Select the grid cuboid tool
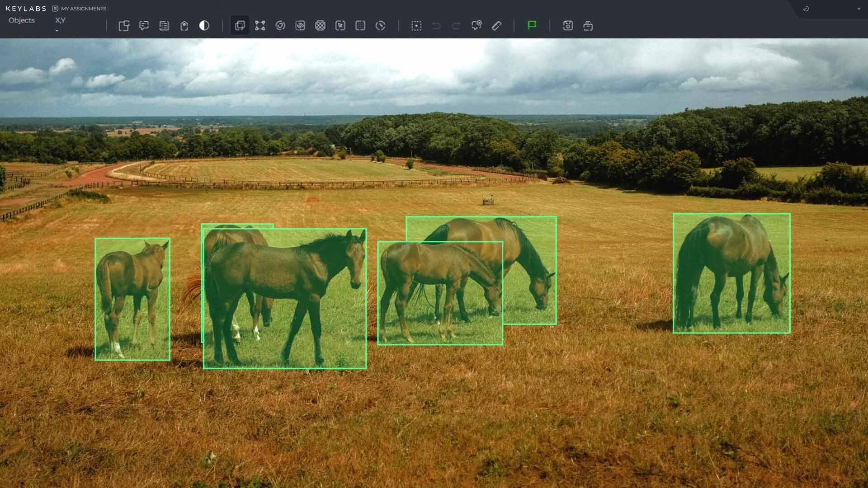This screenshot has height=488, width=868. tap(360, 26)
